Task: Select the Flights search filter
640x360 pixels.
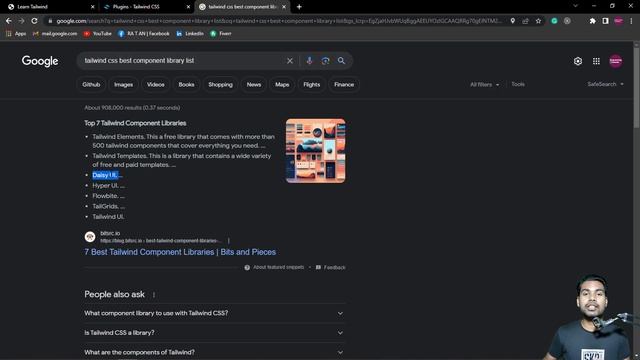Action: click(311, 84)
